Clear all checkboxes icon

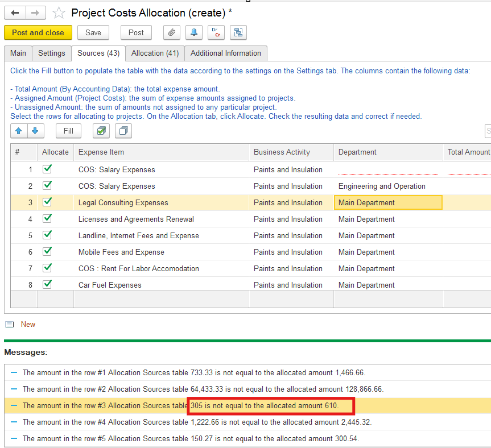tap(123, 131)
